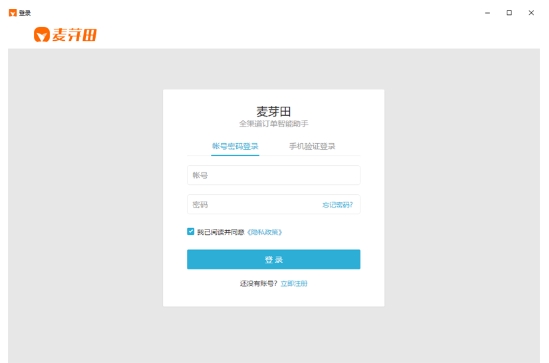
Task: Switch to 帐号密码登录 tab
Action: [235, 146]
